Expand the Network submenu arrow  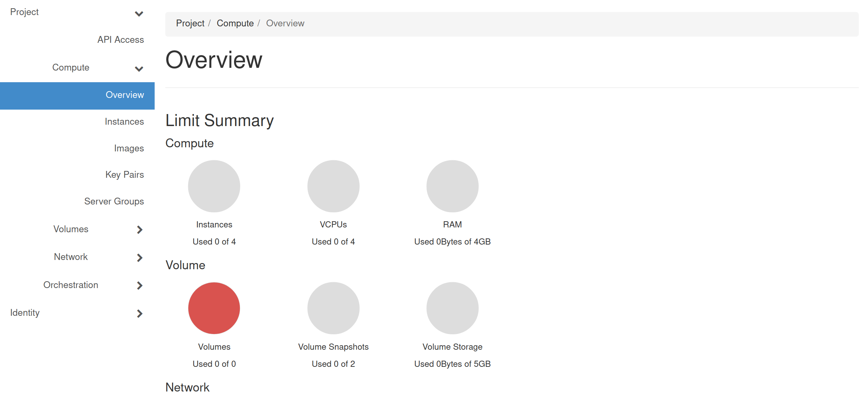pos(140,258)
